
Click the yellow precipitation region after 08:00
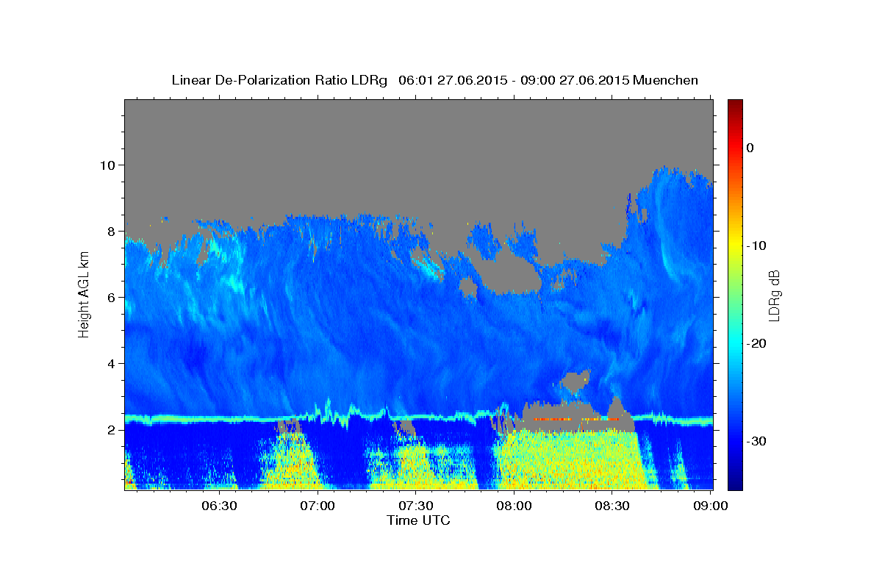tap(573, 459)
